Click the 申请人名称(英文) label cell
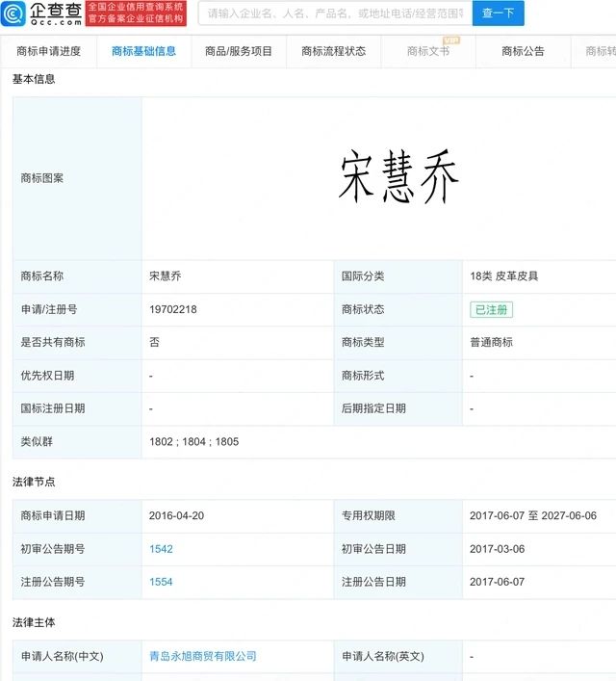 (398, 656)
